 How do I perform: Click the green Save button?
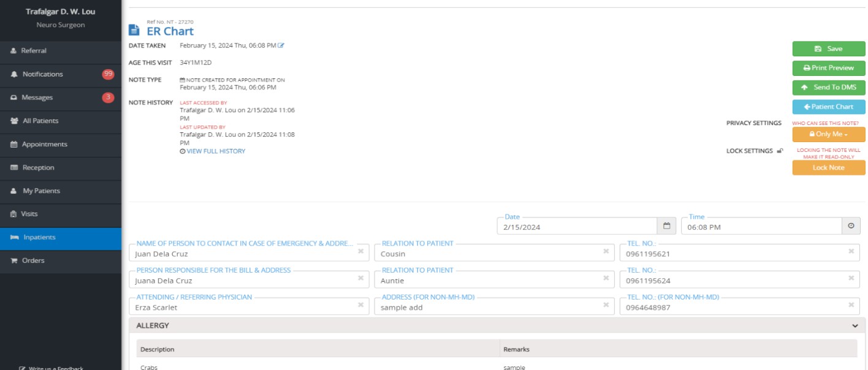828,48
